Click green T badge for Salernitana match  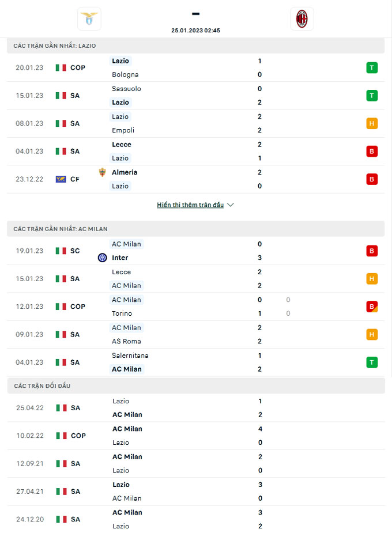click(x=372, y=362)
